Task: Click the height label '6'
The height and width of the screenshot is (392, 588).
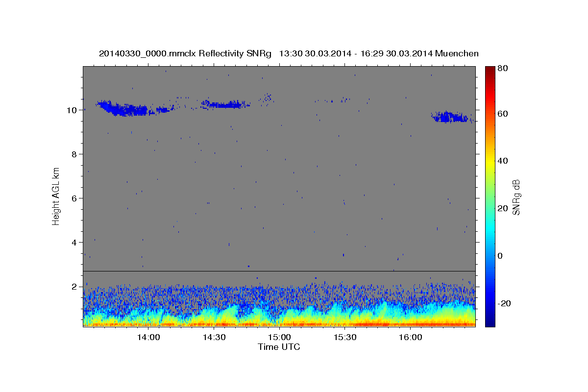Action: pos(74,198)
